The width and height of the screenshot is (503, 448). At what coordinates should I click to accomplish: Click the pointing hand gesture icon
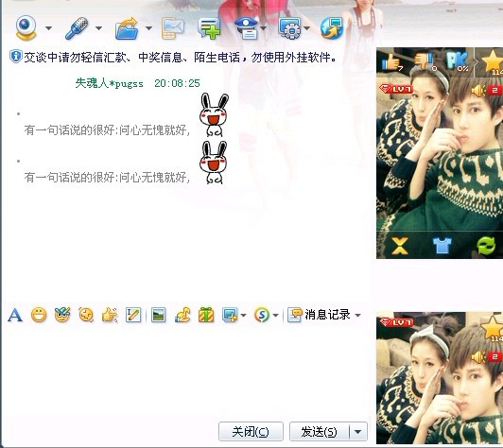(x=110, y=315)
